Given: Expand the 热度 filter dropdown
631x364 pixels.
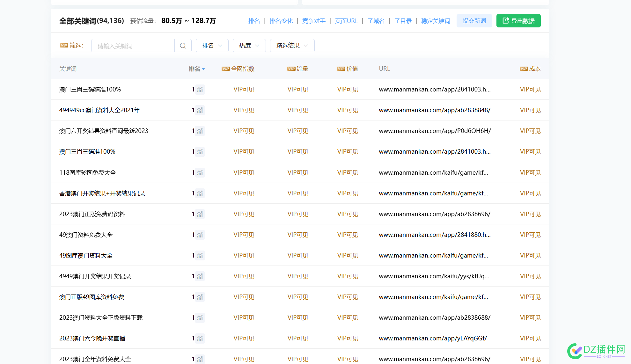Looking at the screenshot, I should [x=249, y=46].
